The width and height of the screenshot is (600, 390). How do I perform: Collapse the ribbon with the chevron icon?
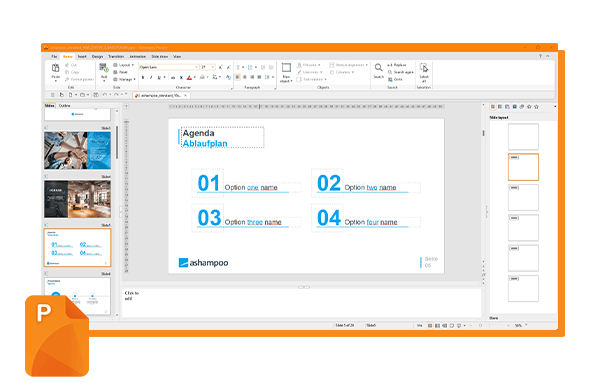coord(548,56)
